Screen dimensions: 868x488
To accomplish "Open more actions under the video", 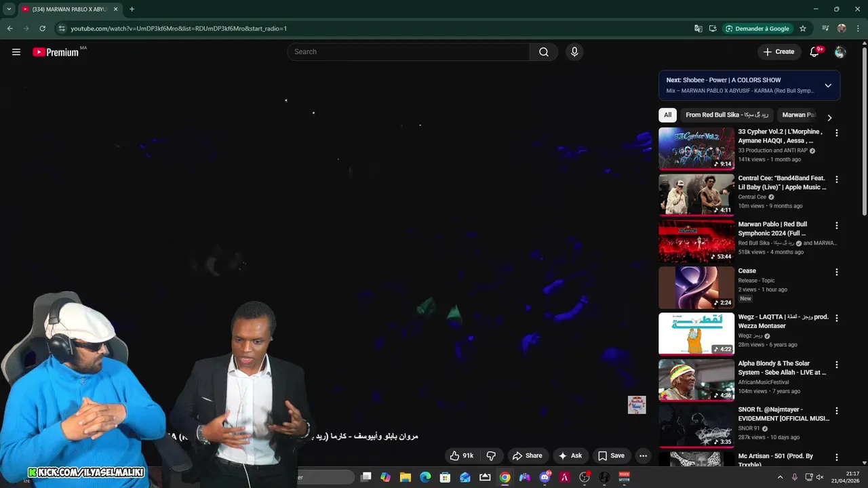I will click(644, 456).
